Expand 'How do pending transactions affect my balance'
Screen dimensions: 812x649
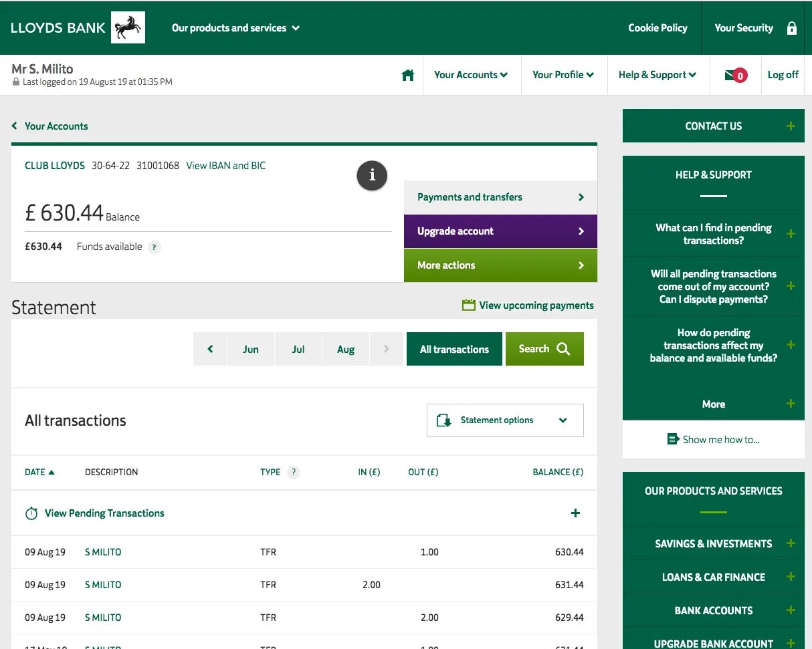tap(714, 345)
